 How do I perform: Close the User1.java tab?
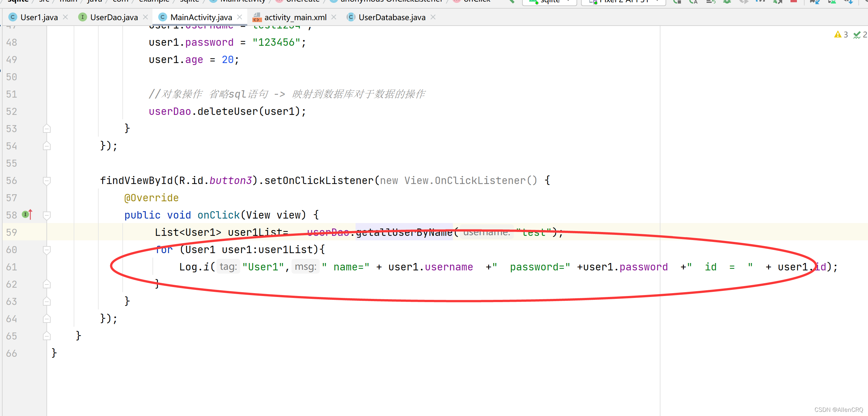pos(65,17)
